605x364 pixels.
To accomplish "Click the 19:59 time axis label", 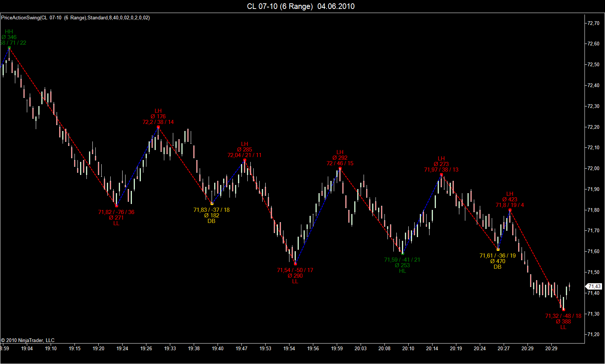I will coord(337,348).
